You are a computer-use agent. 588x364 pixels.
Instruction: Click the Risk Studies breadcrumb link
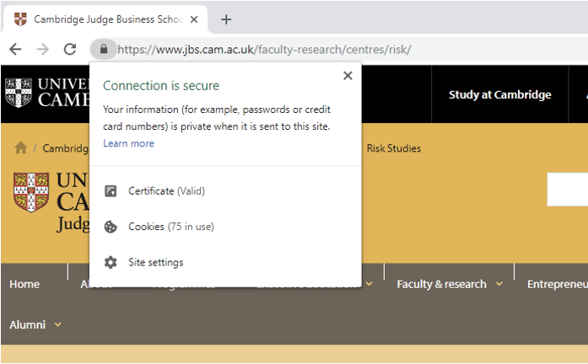pyautogui.click(x=393, y=148)
